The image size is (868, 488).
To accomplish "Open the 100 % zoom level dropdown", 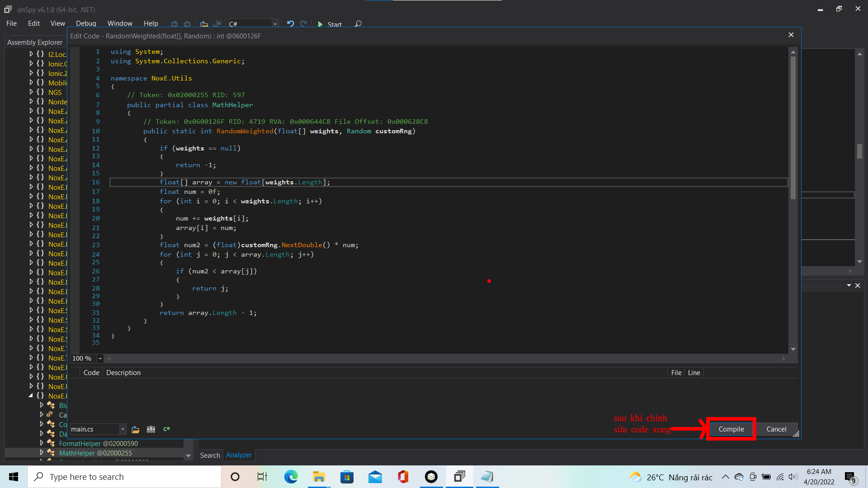I will point(100,359).
